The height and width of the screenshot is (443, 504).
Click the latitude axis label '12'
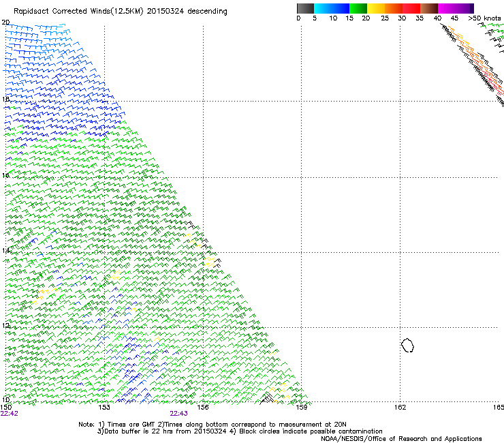coord(5,326)
